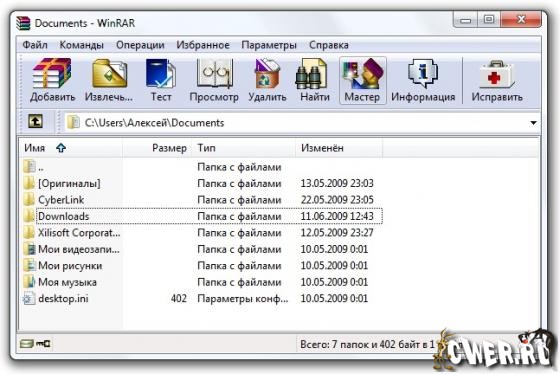Click the folder icon of [Оригиналы]
The image size is (560, 374).
[29, 183]
